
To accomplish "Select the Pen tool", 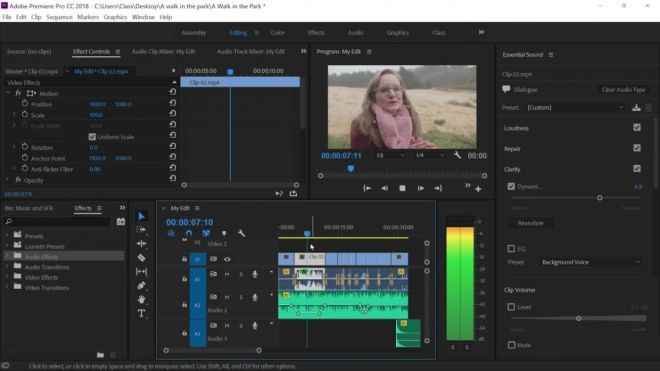I will (x=141, y=286).
